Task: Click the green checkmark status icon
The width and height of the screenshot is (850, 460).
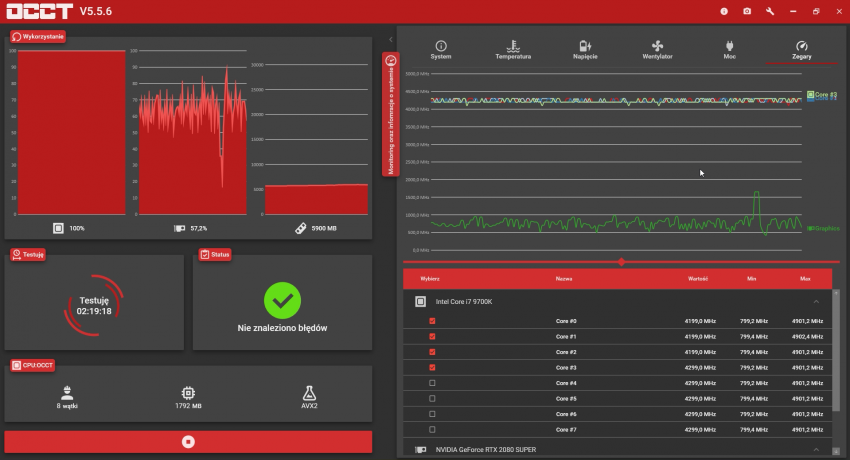Action: coord(282,300)
